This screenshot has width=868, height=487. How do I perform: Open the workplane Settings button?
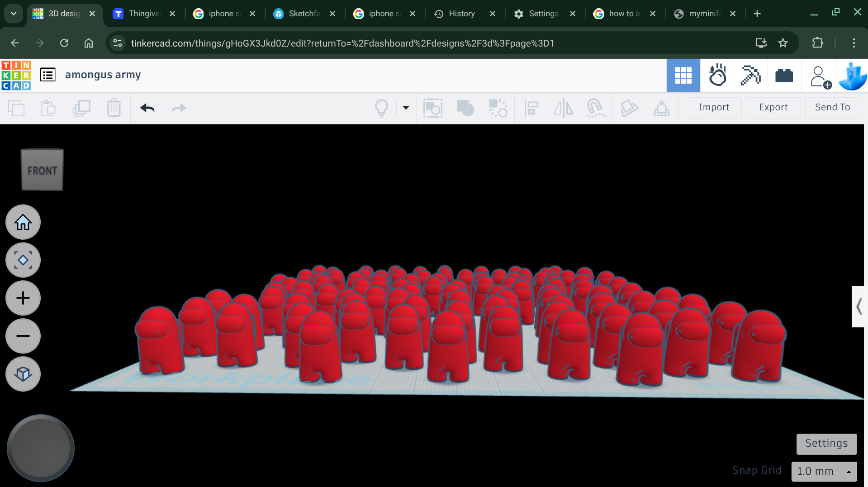pos(826,444)
